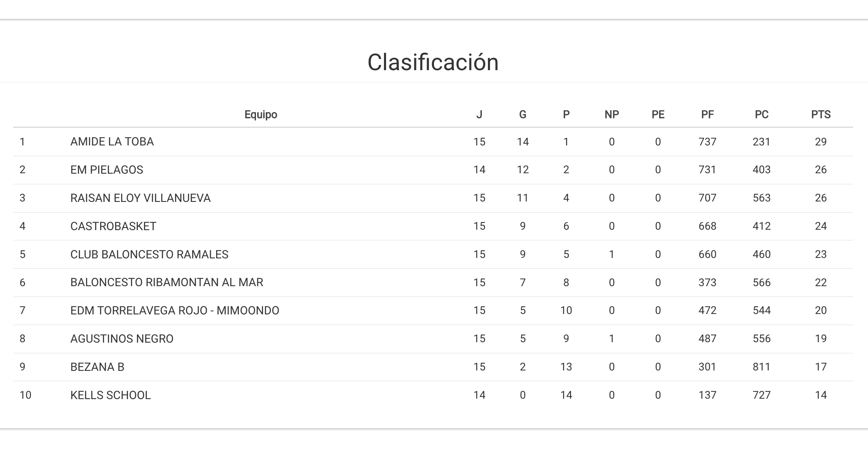Click the PC column header
Viewport: 868px width, 450px height.
click(x=761, y=115)
